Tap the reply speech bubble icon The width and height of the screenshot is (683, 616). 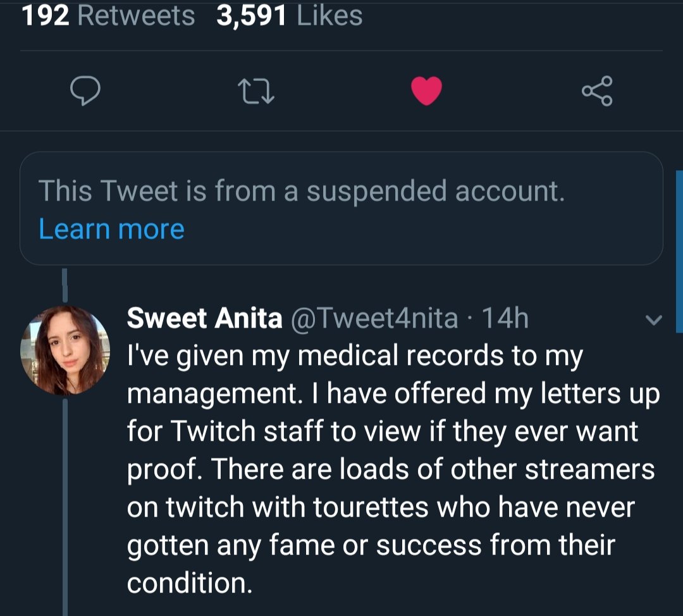(x=84, y=91)
